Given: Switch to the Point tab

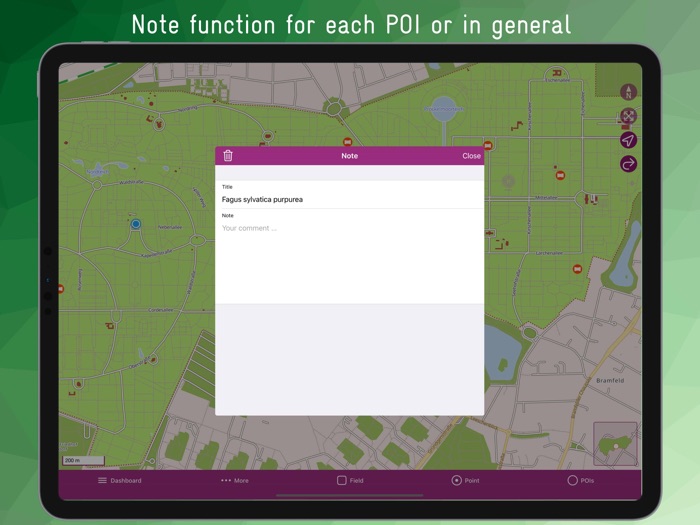Looking at the screenshot, I should 465,480.
